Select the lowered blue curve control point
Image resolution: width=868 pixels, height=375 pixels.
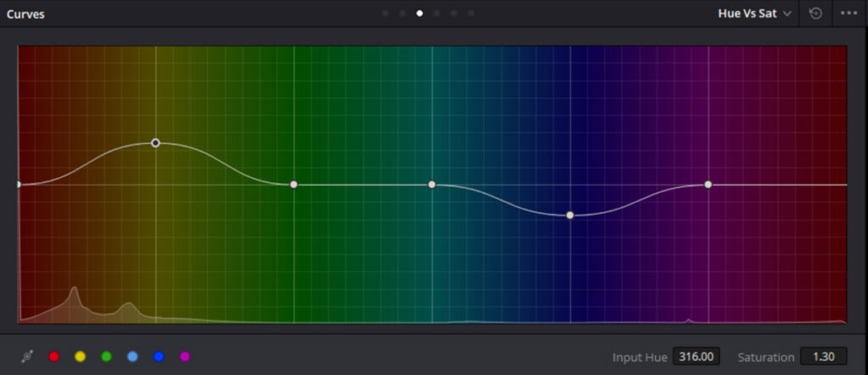(570, 215)
